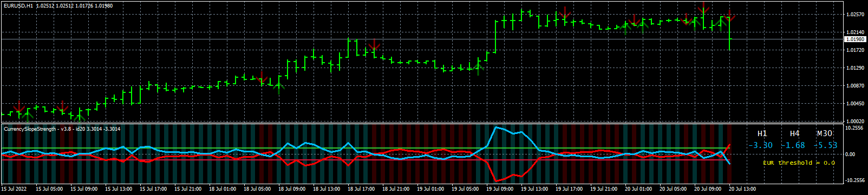This screenshot has height=195, width=868.
Task: Click the large long green candle at 19 Jul 09:00
Action: [x=495, y=37]
